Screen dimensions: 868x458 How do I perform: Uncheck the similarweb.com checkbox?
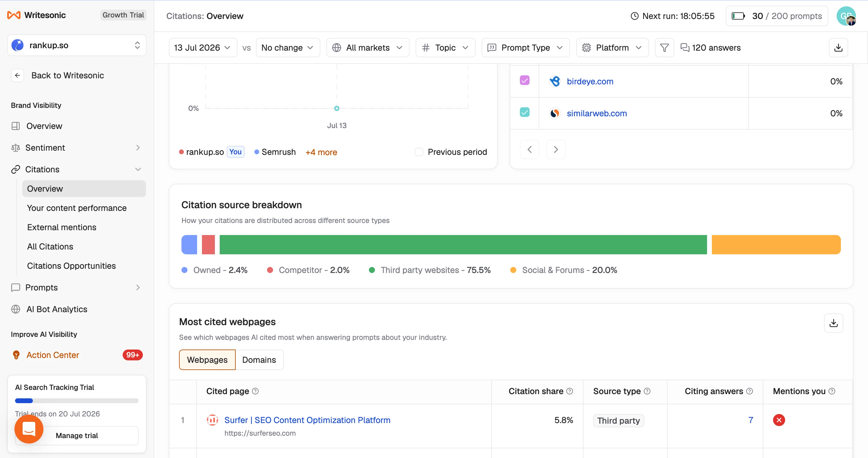[x=525, y=112]
